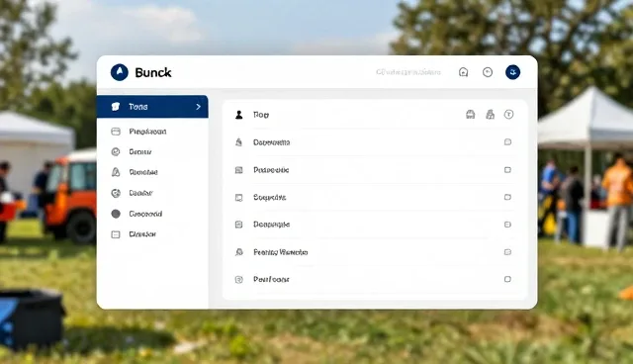Screen dimensions: 633x364
Task: Click the Bunck app title text
Action: click(153, 72)
